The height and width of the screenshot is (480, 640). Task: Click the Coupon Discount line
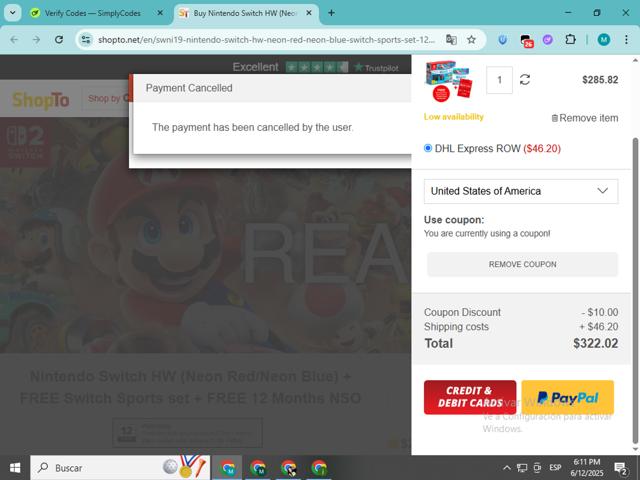click(x=521, y=312)
